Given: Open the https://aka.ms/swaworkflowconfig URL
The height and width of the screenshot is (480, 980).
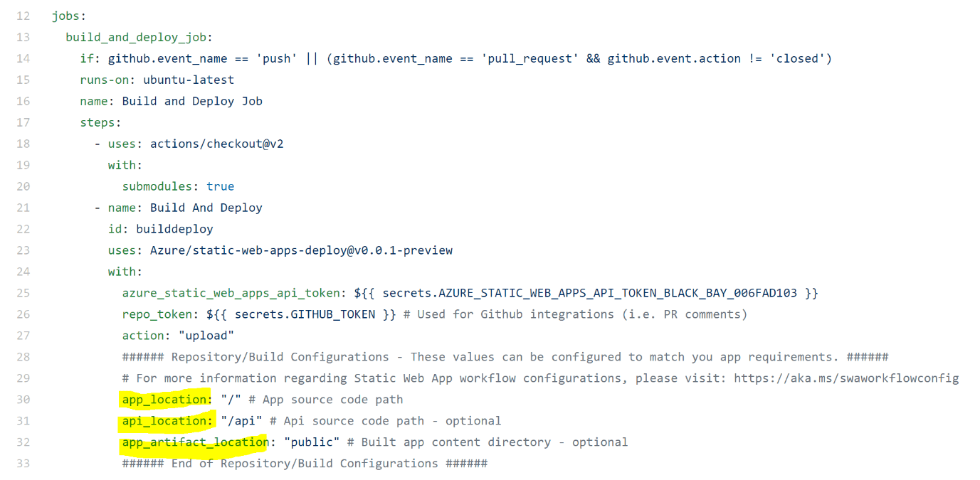Looking at the screenshot, I should click(846, 378).
